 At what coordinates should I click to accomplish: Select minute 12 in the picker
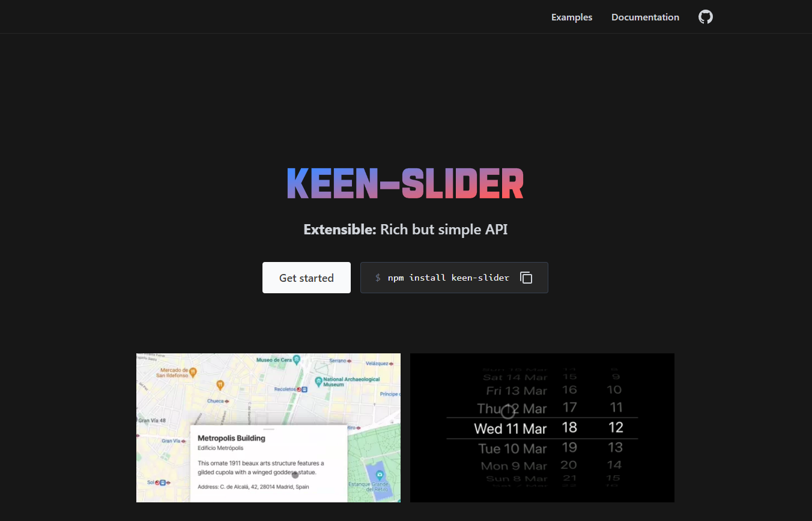[x=616, y=427]
